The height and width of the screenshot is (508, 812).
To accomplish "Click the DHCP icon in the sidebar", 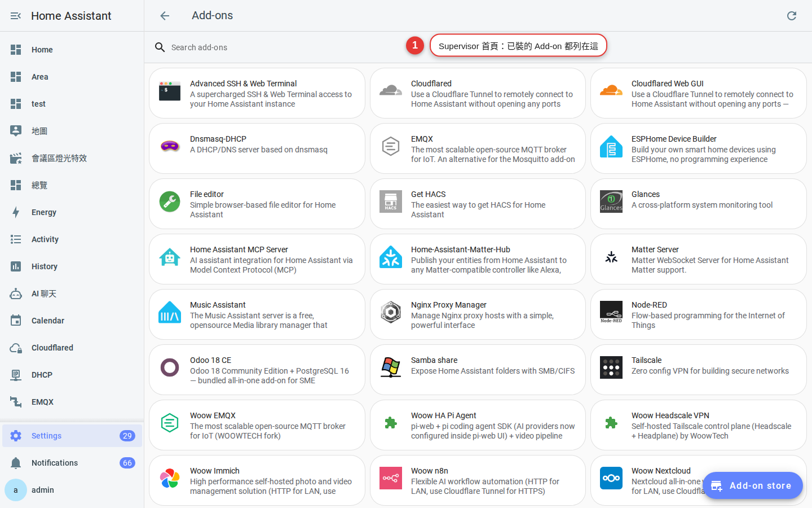I will point(16,375).
